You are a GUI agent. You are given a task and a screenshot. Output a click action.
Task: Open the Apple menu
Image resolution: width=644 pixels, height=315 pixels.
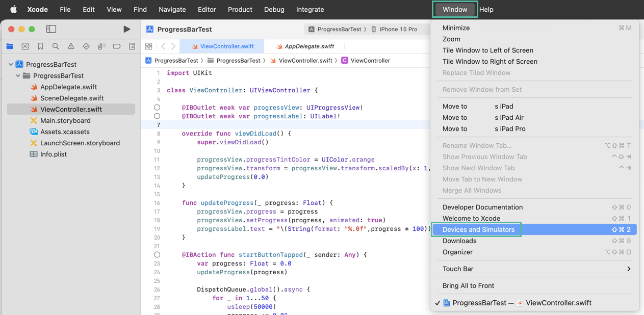coord(14,9)
